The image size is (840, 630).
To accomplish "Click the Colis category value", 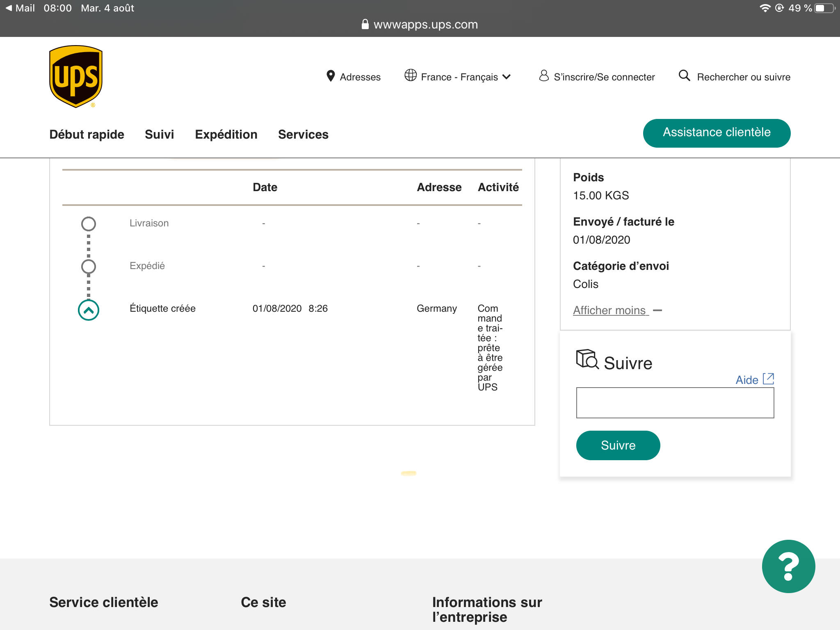I will [586, 284].
